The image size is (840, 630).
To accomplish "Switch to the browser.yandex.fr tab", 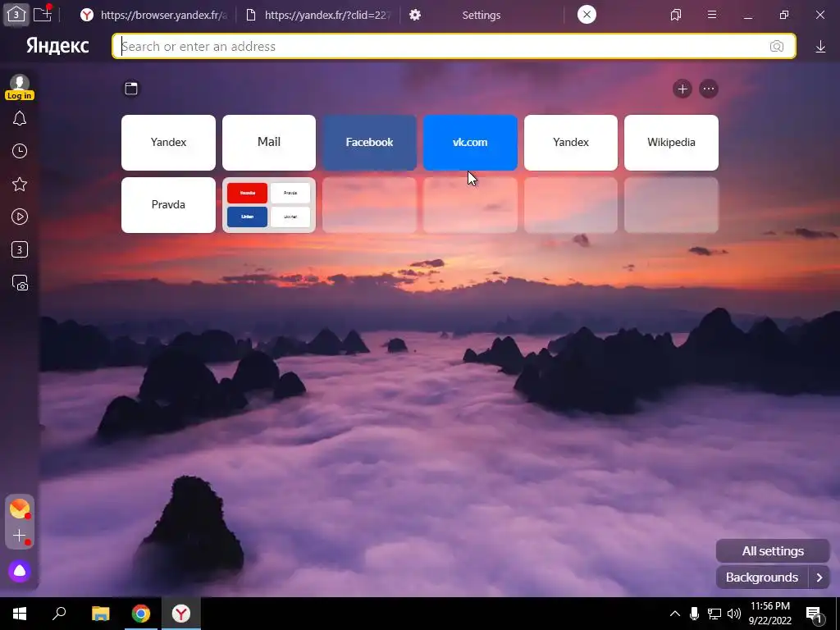I will click(154, 15).
